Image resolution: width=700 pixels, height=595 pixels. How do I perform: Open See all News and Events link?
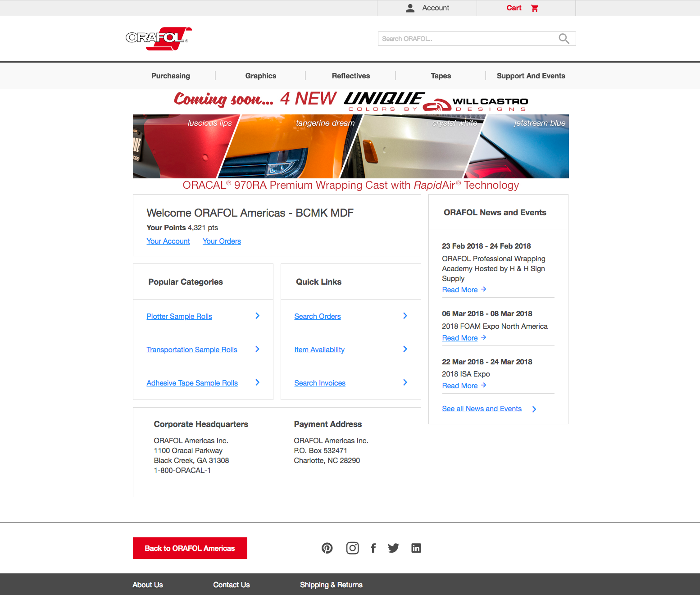click(482, 409)
